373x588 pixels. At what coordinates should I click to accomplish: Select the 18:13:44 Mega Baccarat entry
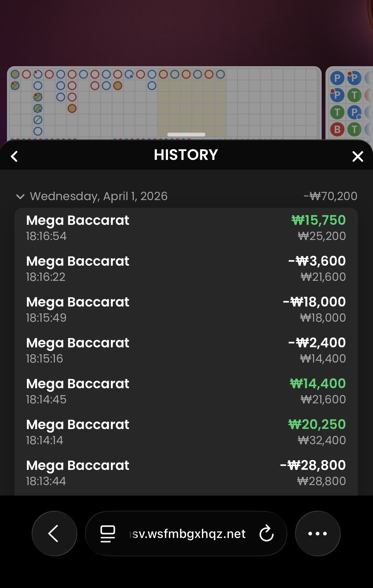point(186,473)
